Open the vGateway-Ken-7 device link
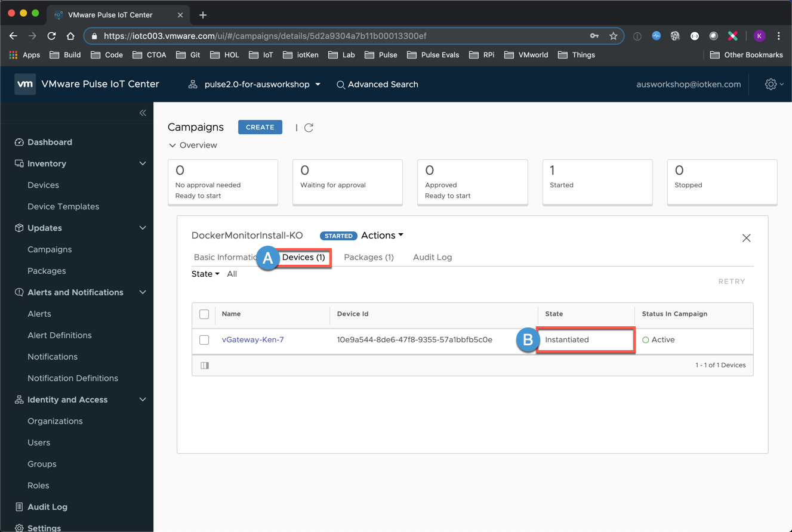The height and width of the screenshot is (532, 792). (252, 340)
